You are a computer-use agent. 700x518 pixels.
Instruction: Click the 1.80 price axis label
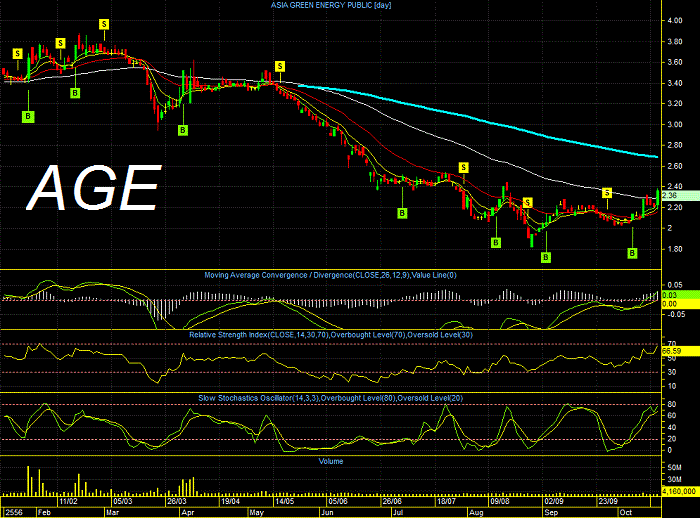pyautogui.click(x=675, y=249)
